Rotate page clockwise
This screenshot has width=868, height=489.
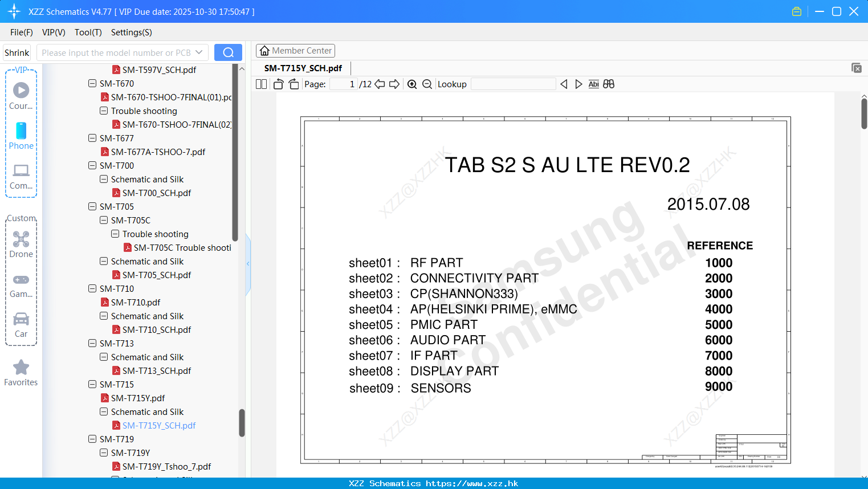[294, 84]
